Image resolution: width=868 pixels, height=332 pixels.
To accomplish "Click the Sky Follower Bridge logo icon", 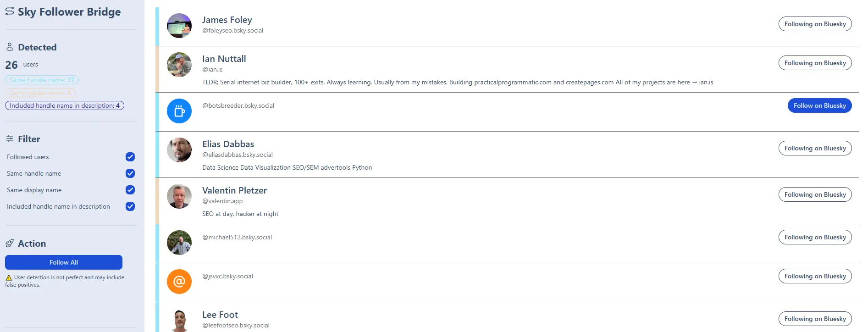I will (x=10, y=11).
